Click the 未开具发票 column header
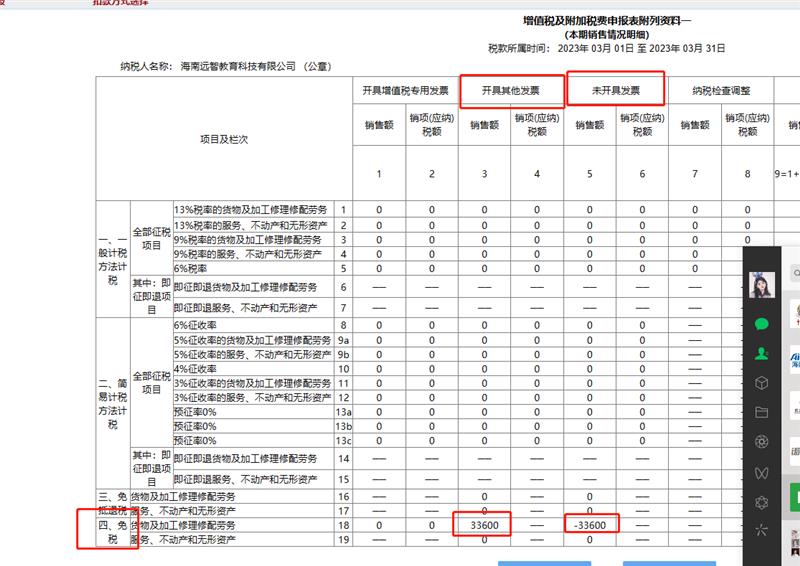 click(x=615, y=91)
